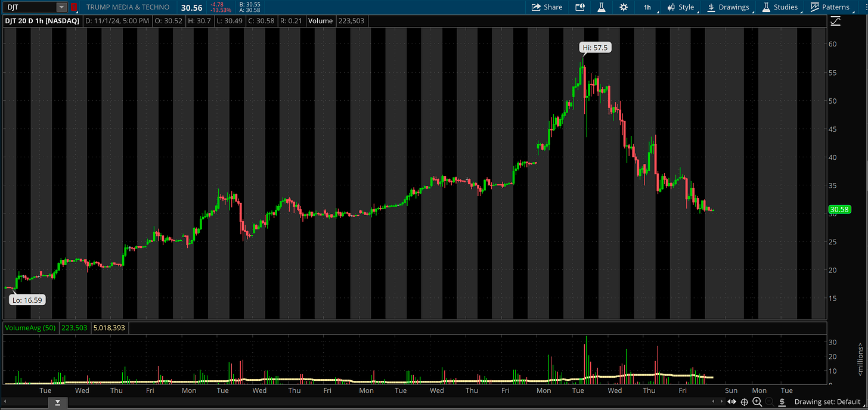Click the TRUMP MEDIA & TECHNO company name
868x410 pixels.
pos(128,7)
